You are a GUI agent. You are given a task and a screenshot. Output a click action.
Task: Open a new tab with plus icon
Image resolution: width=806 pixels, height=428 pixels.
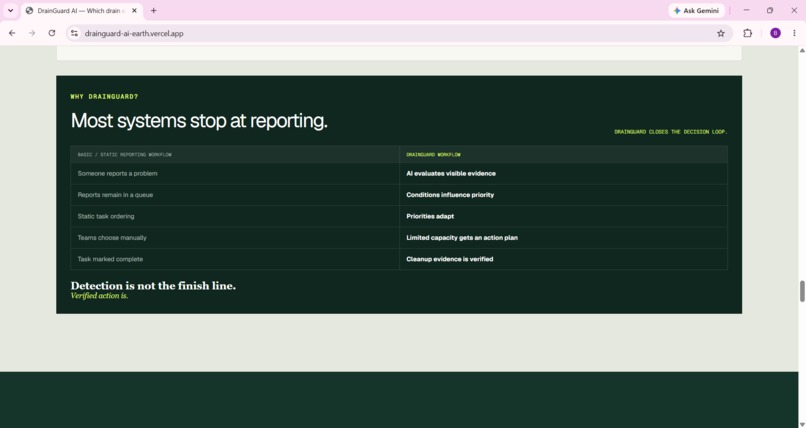click(153, 10)
